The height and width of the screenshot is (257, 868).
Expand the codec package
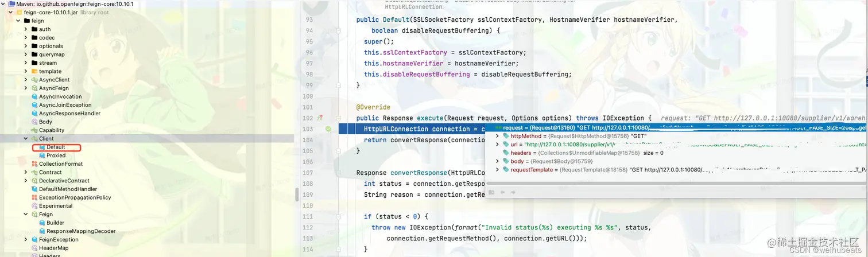[x=26, y=38]
